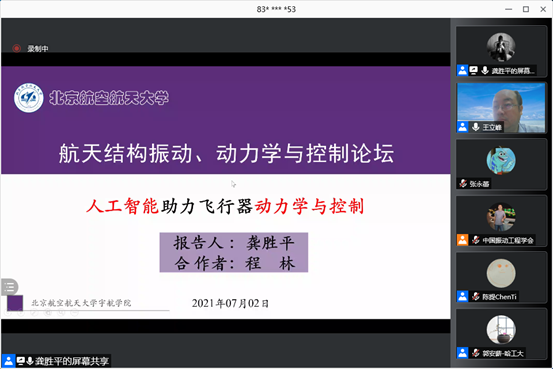This screenshot has height=369, width=553.
Task: Click the 录制中 recording status text
Action: click(x=38, y=49)
